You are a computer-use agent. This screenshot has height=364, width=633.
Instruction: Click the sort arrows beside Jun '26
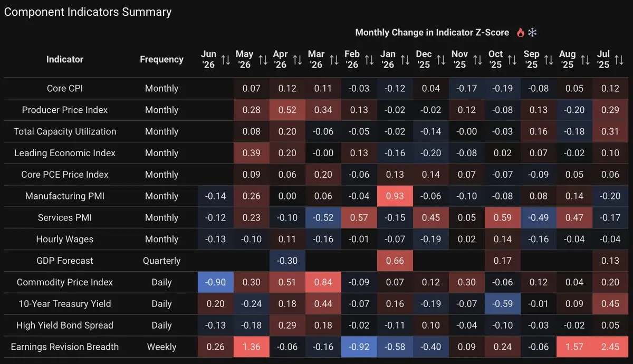[x=226, y=60]
